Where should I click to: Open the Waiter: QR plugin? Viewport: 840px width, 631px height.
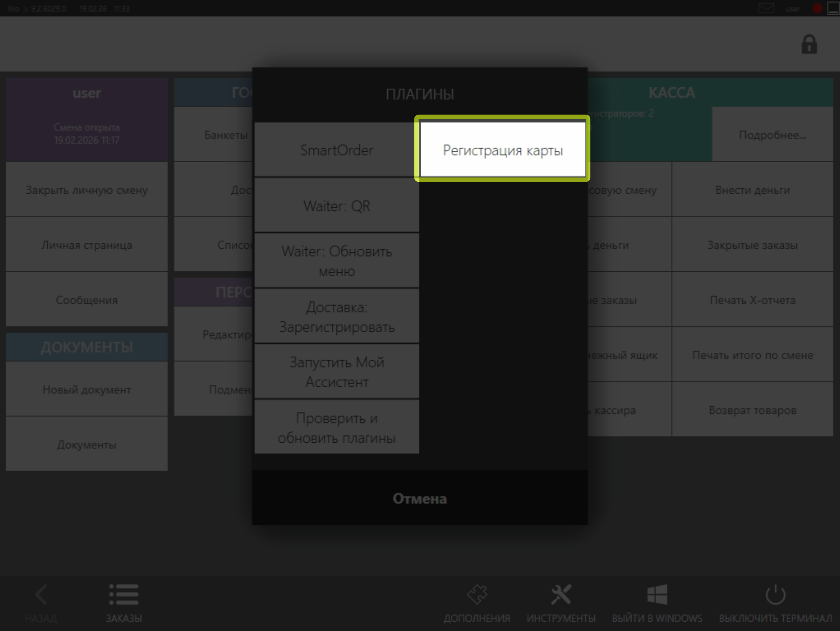(x=337, y=206)
